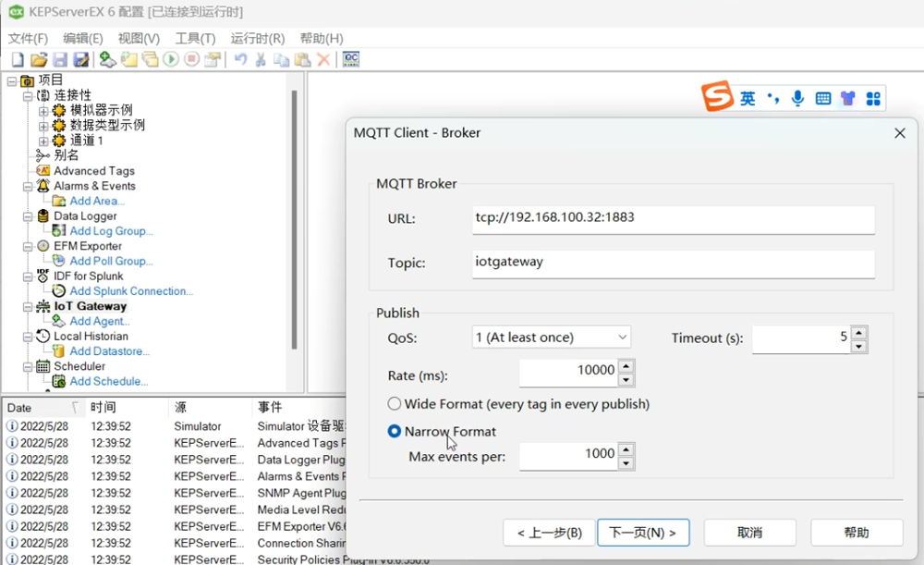Image resolution: width=924 pixels, height=565 pixels.
Task: Click the Paste clipboard icon
Action: (x=302, y=59)
